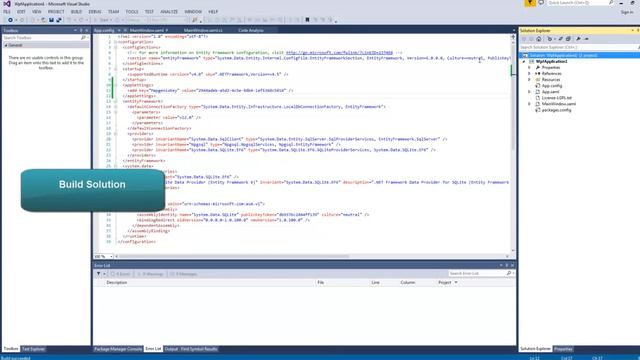Collapse the WpfApplication1 project node
Screen dimensions: 640x360
point(524,61)
